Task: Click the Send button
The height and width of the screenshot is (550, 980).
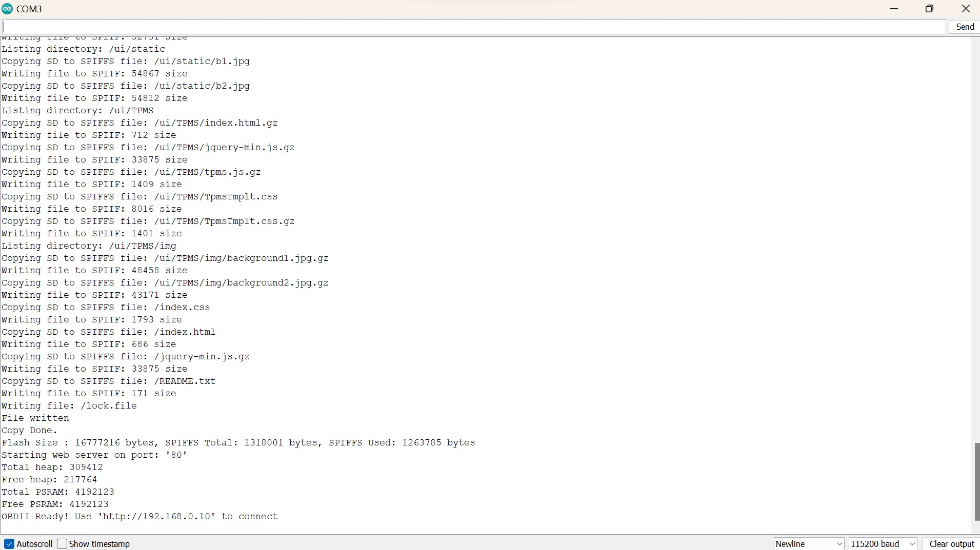Action: coord(965,27)
